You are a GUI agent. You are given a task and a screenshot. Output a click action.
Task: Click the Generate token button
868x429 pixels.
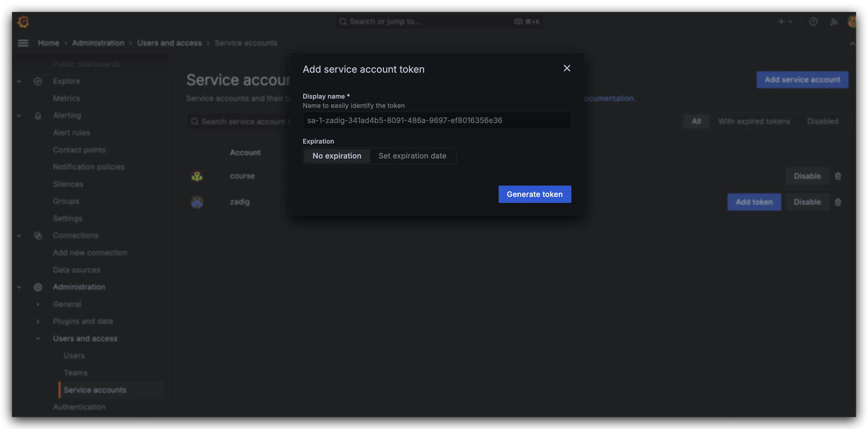534,194
